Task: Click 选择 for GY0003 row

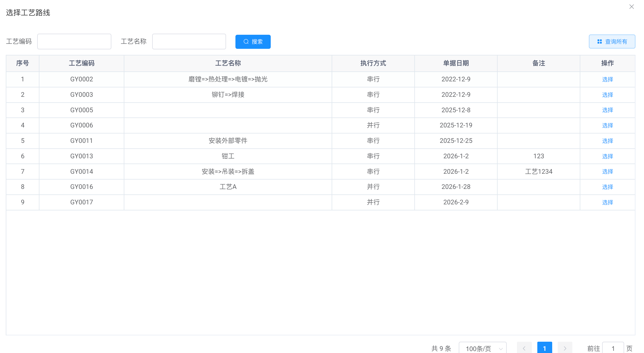Action: click(607, 95)
